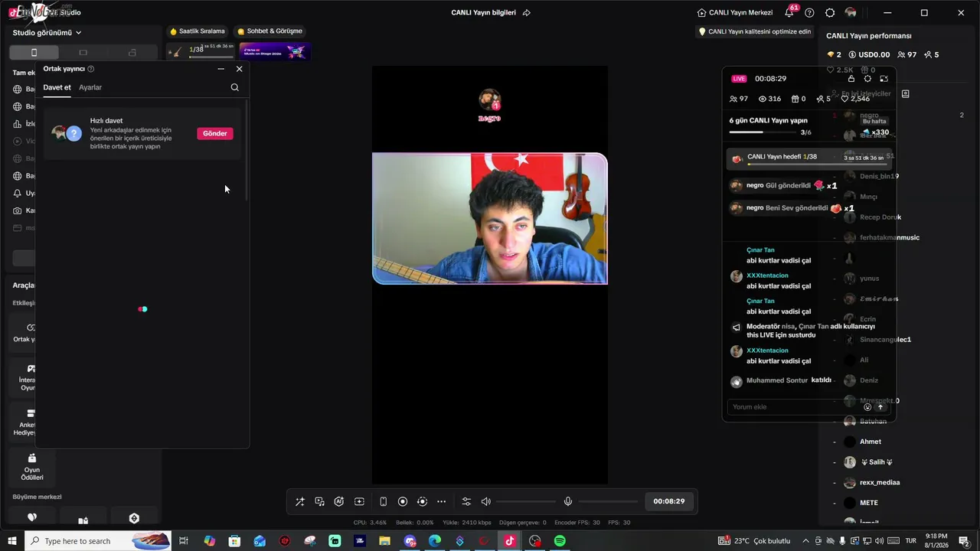Click the Gönder quick invite button
Screen dimensions: 980x551
pyautogui.click(x=215, y=133)
